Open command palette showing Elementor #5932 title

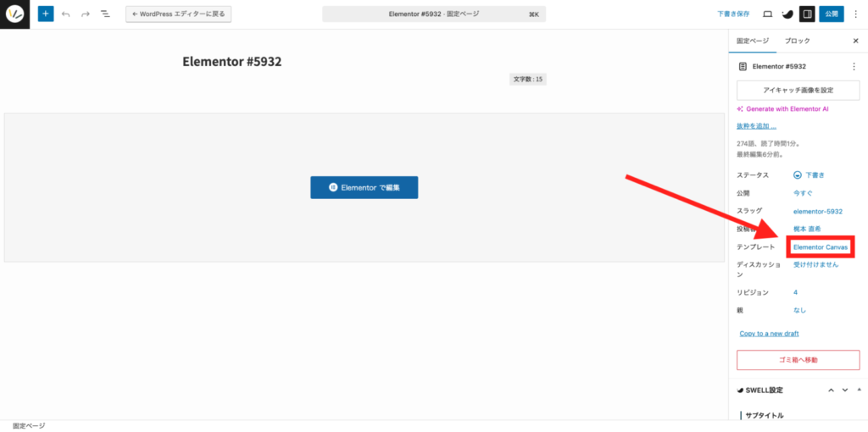tap(434, 14)
